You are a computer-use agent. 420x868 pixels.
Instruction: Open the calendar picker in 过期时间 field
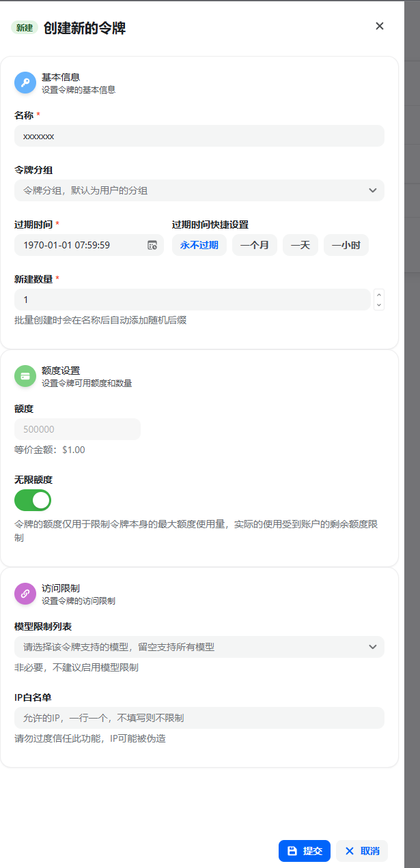152,245
